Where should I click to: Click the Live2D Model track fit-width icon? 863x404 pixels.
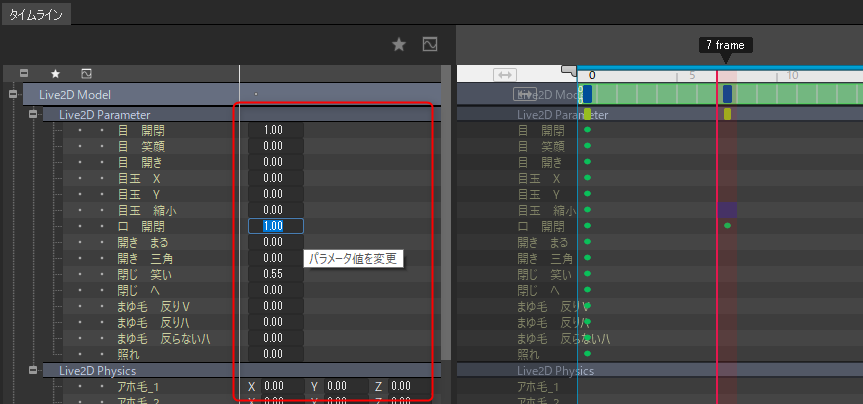pyautogui.click(x=524, y=94)
